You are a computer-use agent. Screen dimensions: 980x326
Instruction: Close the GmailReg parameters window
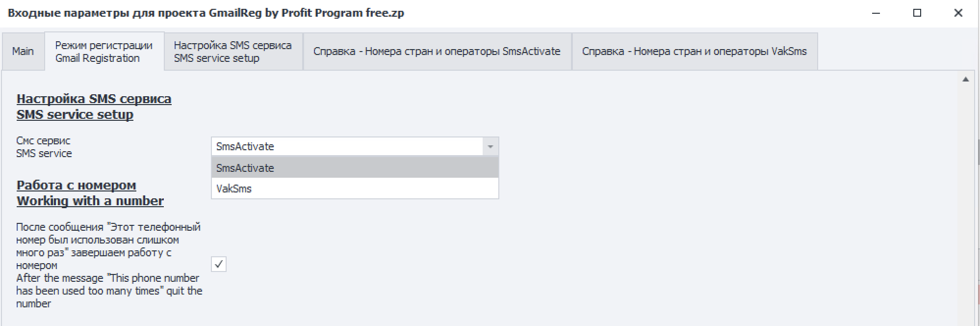[x=958, y=13]
